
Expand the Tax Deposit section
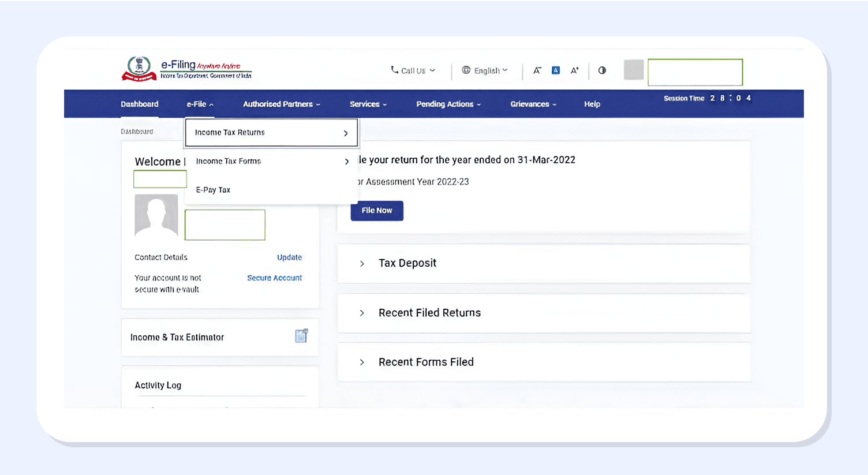point(362,264)
